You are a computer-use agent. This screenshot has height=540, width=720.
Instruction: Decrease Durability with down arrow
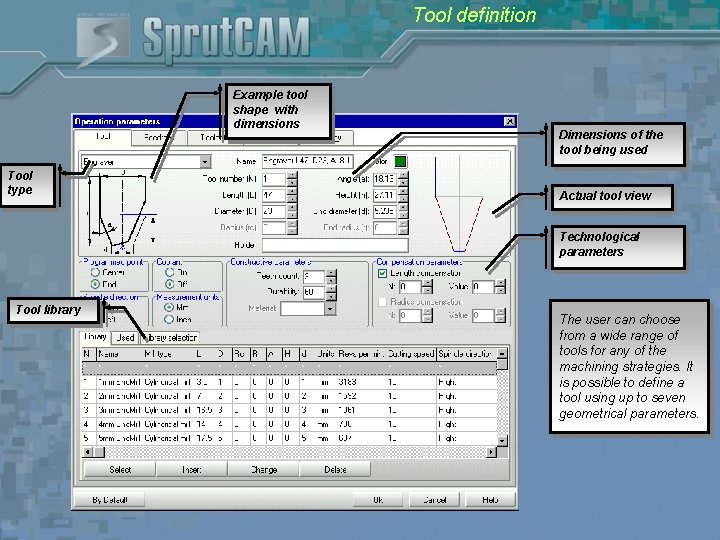(331, 296)
